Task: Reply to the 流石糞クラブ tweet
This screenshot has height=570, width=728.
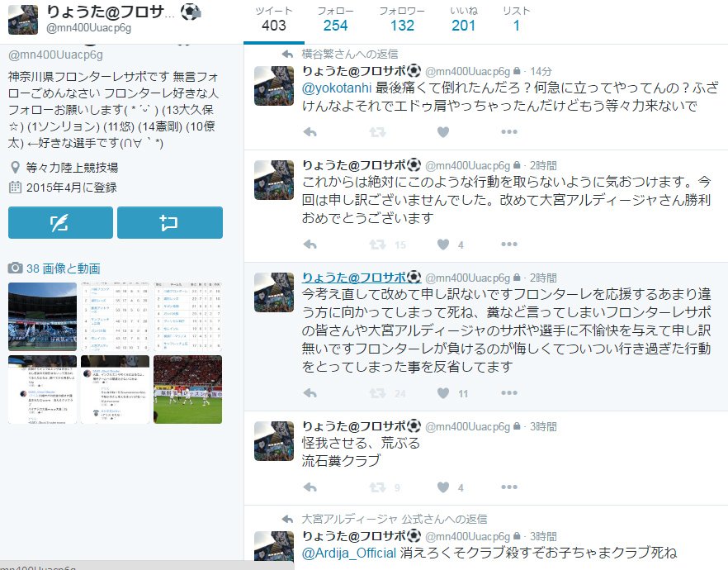Action: coord(310,487)
